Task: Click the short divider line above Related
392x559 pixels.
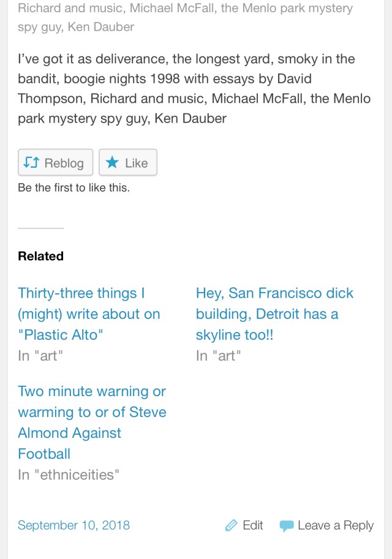Action: 40,228
